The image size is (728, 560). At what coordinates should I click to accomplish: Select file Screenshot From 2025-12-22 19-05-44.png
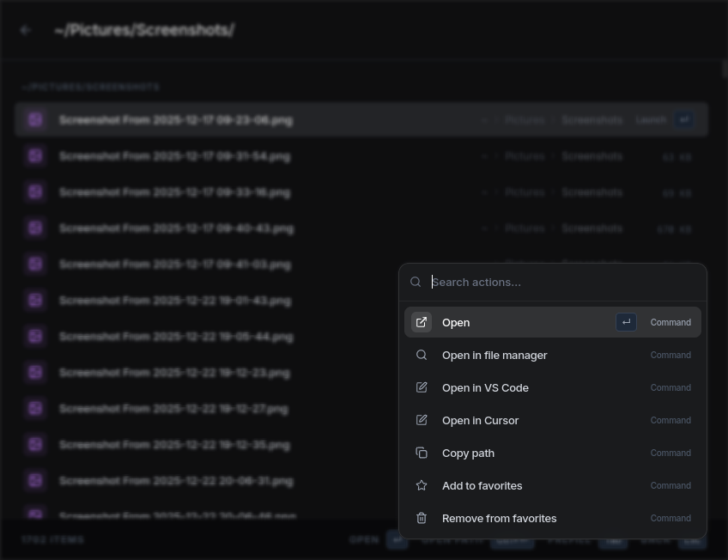click(207, 337)
